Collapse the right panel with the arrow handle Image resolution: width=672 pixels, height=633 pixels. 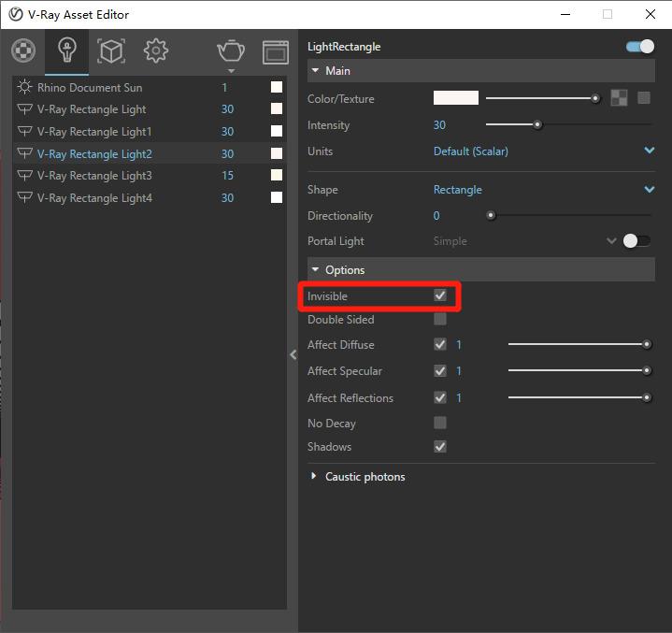click(x=293, y=354)
